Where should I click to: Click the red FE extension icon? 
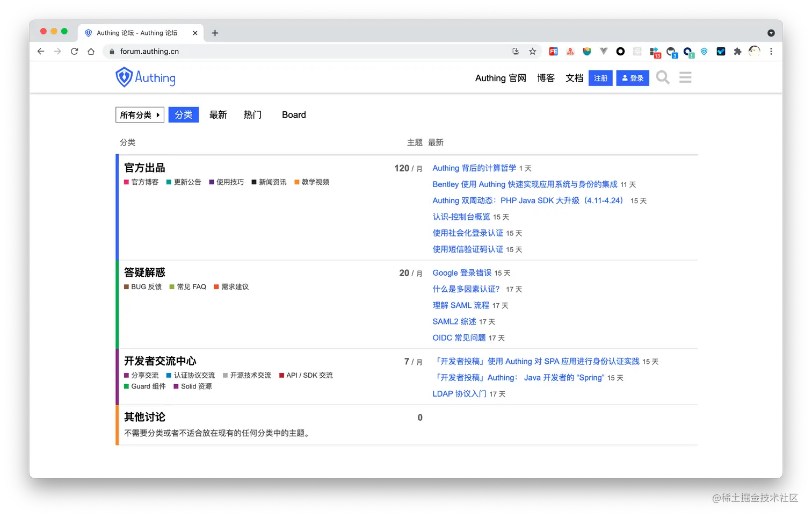click(553, 52)
